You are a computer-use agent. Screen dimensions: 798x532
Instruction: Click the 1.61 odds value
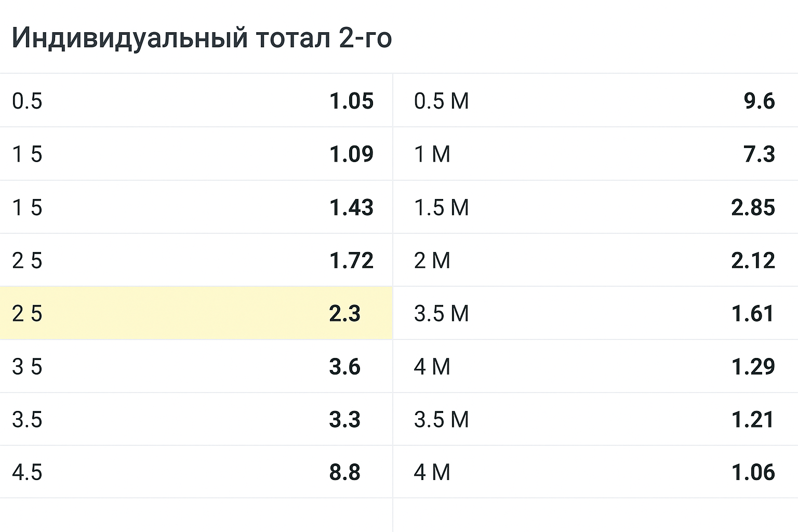753,314
